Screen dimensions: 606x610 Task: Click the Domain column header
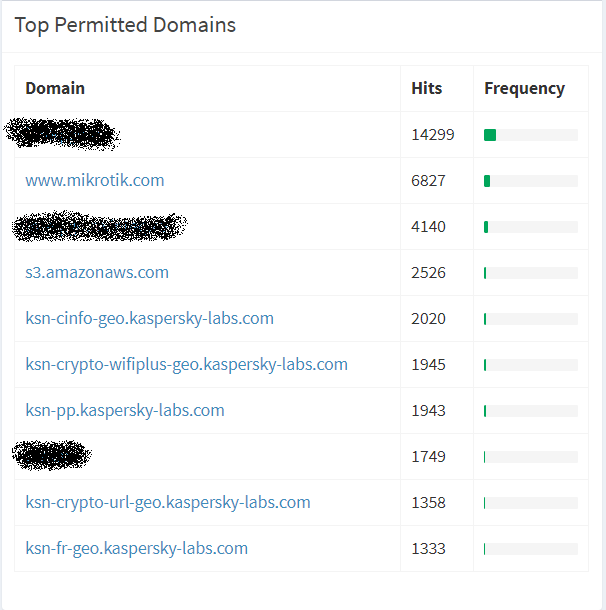[x=55, y=88]
